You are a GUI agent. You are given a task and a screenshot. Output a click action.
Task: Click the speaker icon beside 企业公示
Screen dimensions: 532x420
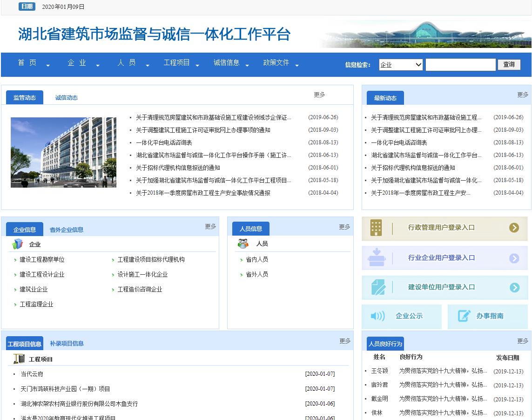coord(377,316)
